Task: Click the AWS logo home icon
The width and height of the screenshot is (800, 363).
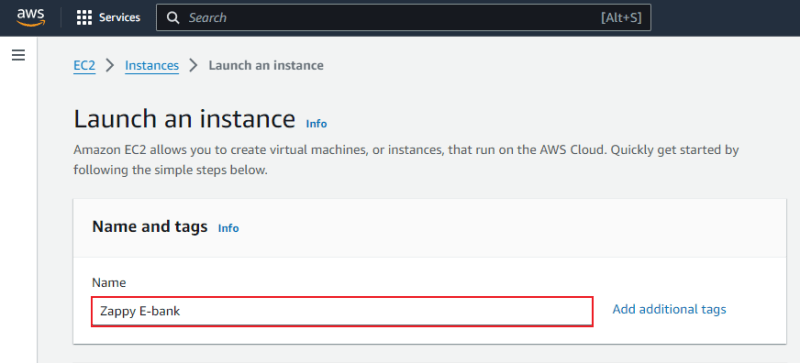Action: point(31,17)
